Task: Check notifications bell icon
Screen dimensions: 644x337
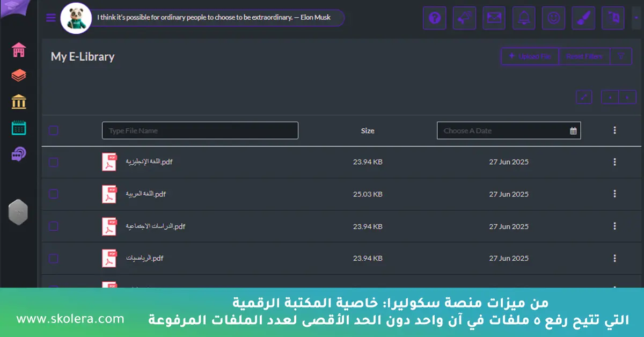Action: tap(523, 18)
